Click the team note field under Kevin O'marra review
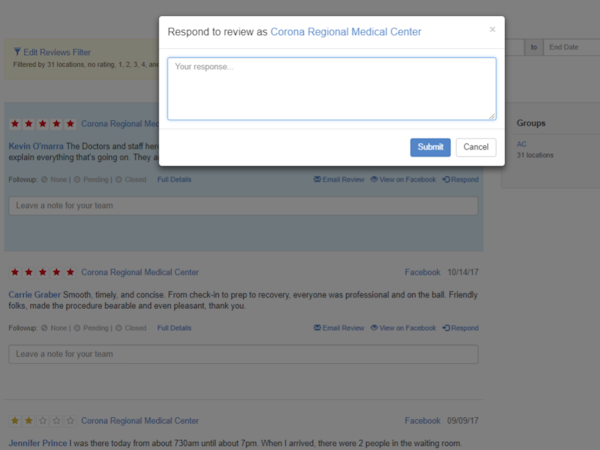Viewport: 600px width, 450px height. 243,206
